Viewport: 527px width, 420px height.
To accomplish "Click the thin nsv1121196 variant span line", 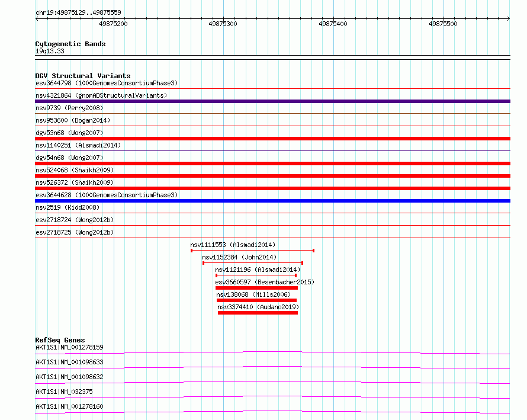I will pos(256,275).
